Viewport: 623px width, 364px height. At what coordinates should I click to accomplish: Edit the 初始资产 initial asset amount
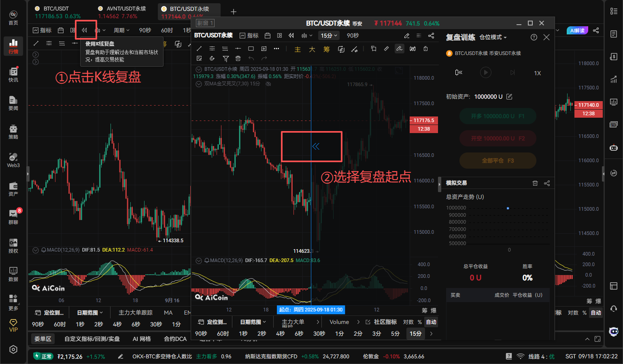point(509,97)
